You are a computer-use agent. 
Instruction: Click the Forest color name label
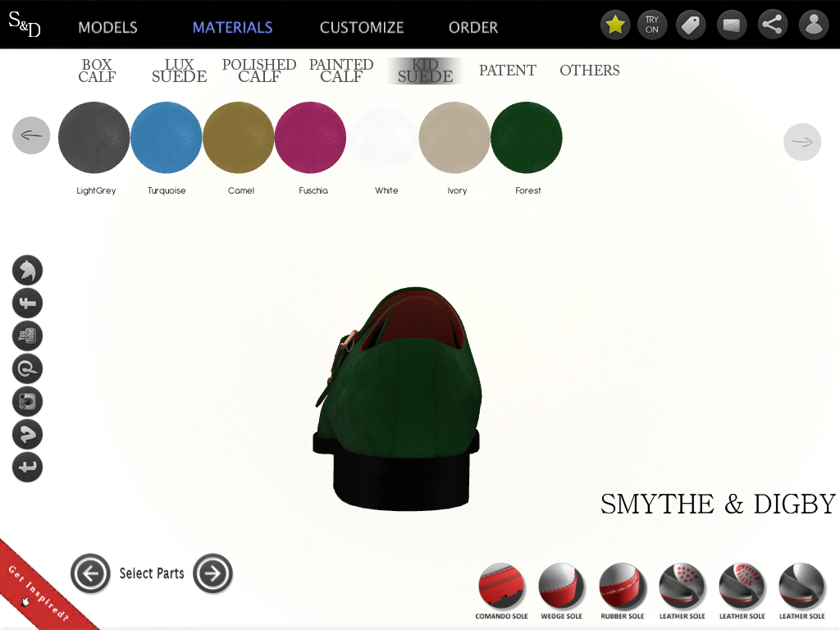click(527, 190)
